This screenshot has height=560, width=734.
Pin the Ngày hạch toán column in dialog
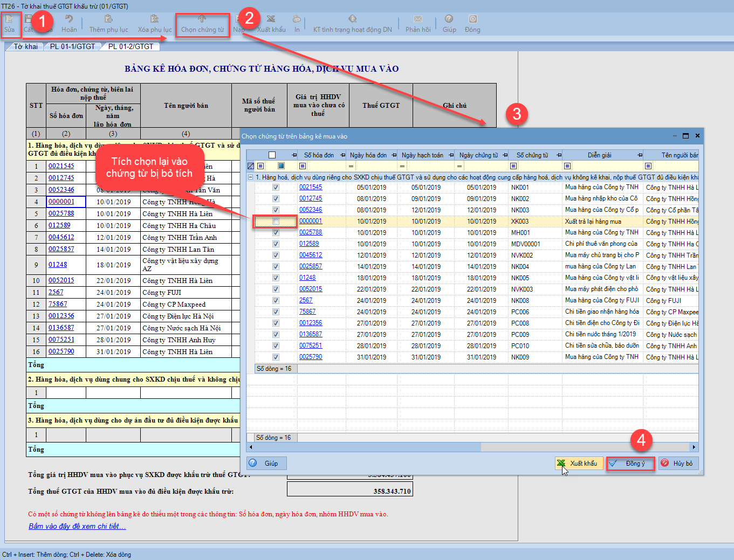451,155
